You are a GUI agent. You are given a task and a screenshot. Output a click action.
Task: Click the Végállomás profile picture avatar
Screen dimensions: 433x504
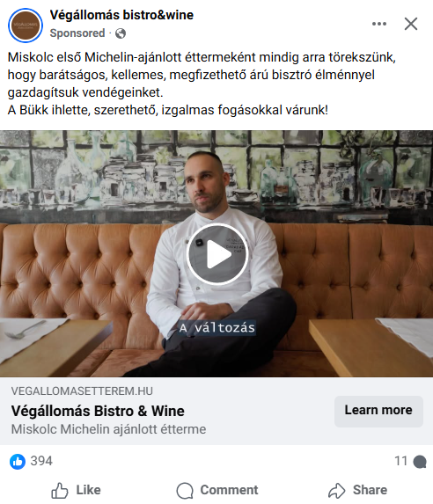coord(26,26)
